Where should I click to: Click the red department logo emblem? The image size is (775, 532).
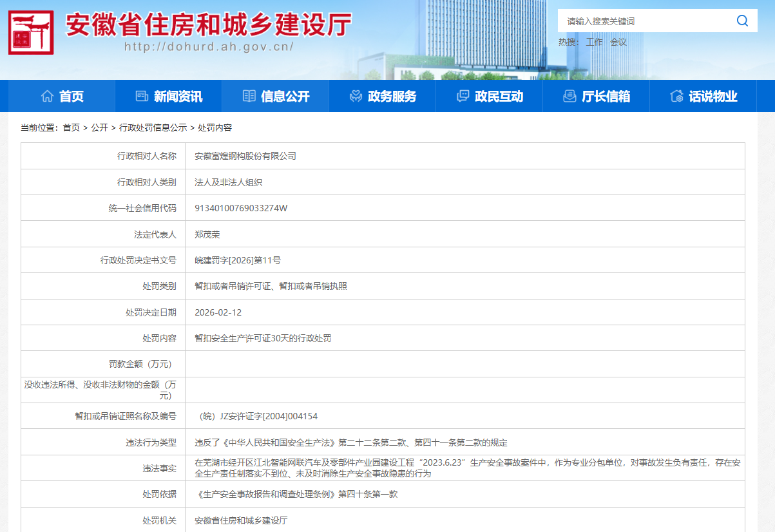[31, 32]
